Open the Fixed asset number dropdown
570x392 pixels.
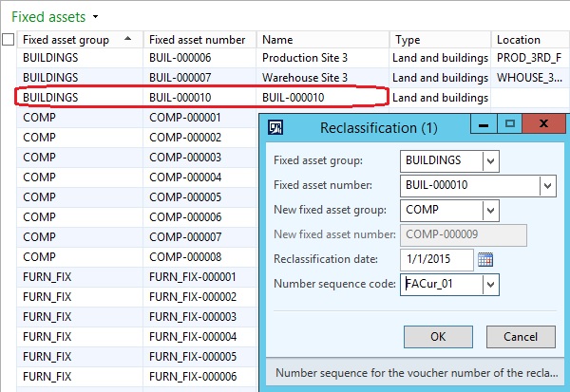(x=547, y=185)
